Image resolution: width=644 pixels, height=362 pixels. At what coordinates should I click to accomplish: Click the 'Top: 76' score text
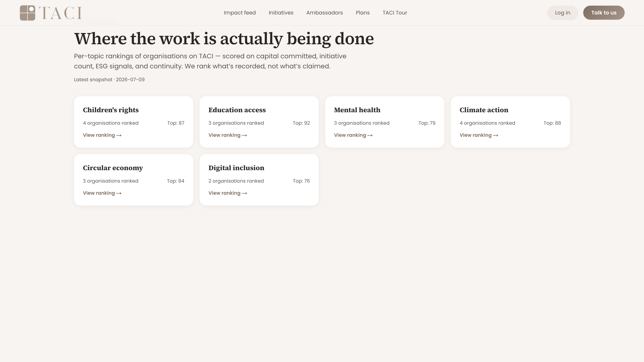tap(301, 181)
